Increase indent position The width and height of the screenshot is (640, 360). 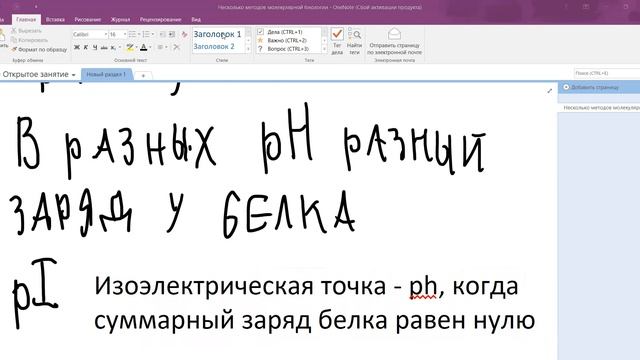tap(172, 34)
